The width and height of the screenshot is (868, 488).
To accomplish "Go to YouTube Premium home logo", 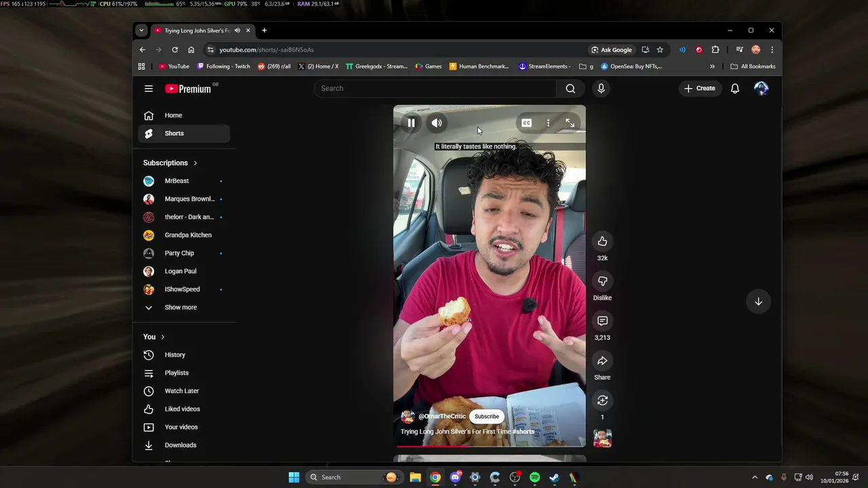I will [189, 89].
